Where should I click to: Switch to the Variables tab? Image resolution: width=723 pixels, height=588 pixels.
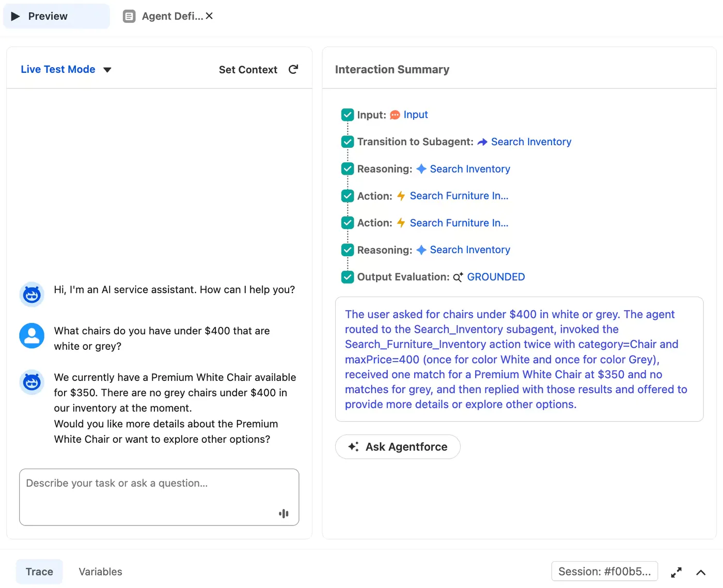100,571
